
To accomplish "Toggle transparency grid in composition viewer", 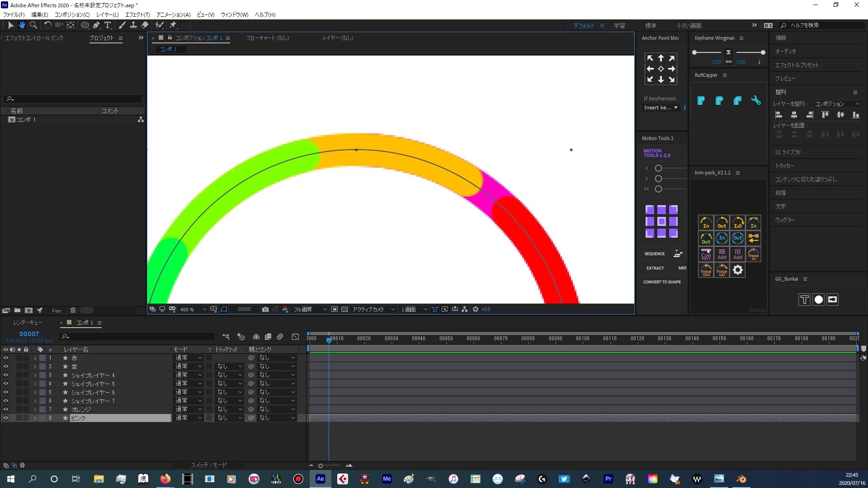I will coord(344,310).
